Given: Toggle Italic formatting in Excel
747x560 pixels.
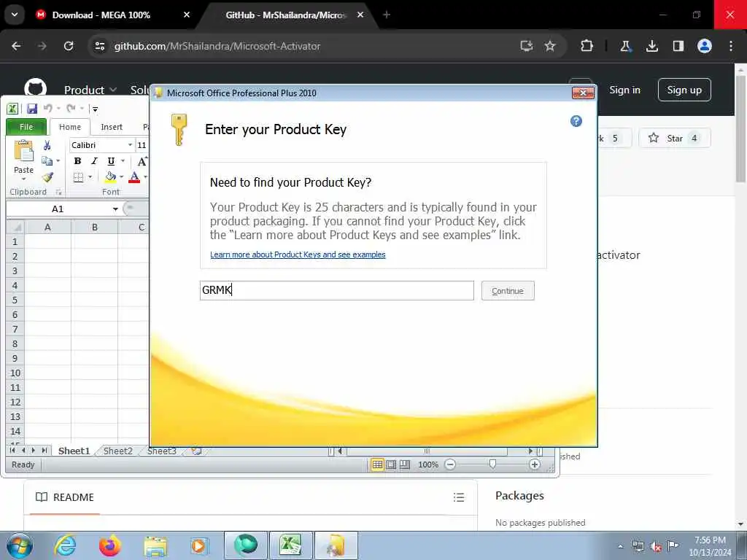Looking at the screenshot, I should point(94,161).
